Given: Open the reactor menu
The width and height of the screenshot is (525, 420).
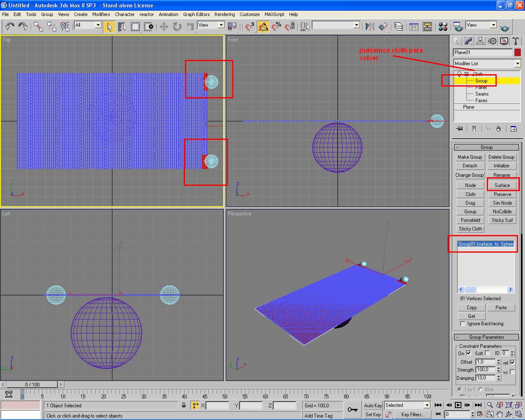Looking at the screenshot, I should [146, 14].
